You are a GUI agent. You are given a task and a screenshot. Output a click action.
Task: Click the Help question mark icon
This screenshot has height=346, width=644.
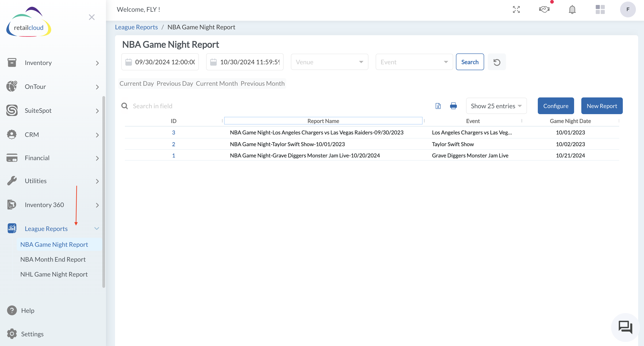12,310
